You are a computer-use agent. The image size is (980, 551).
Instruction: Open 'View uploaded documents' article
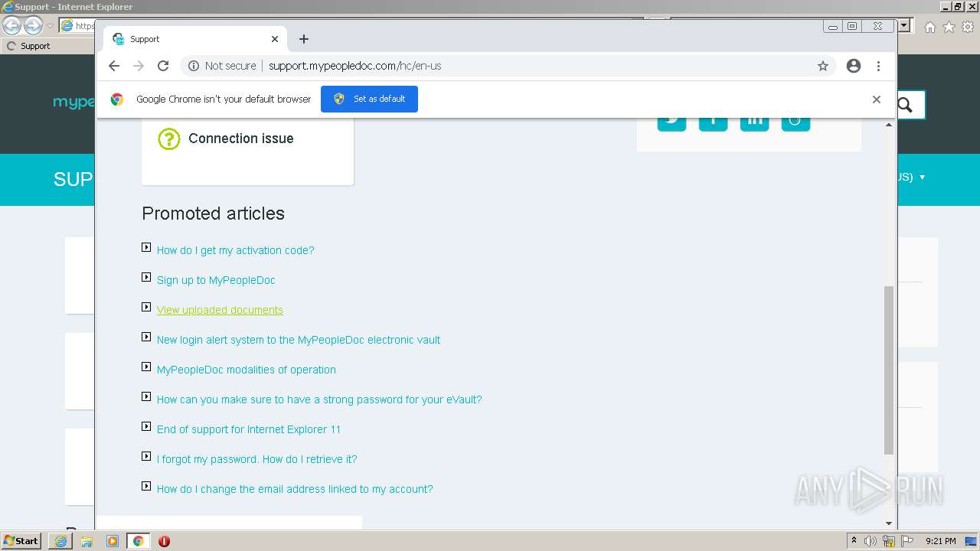point(220,310)
